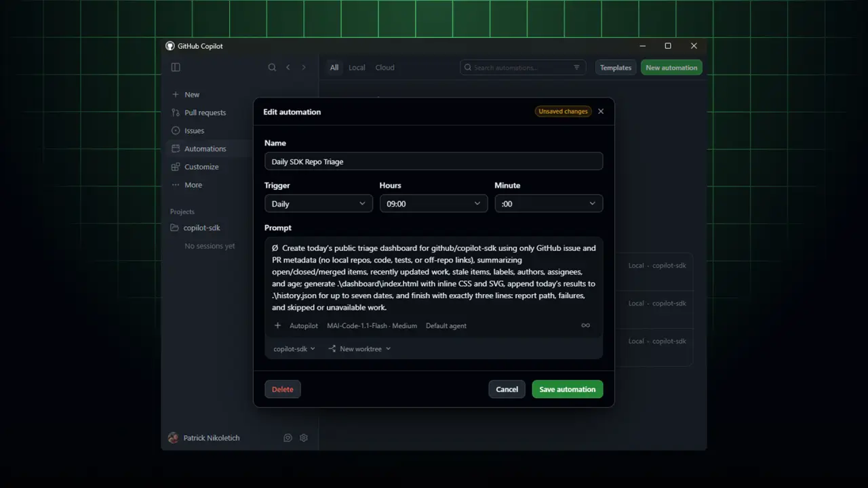Click the Cancel button

coord(507,389)
